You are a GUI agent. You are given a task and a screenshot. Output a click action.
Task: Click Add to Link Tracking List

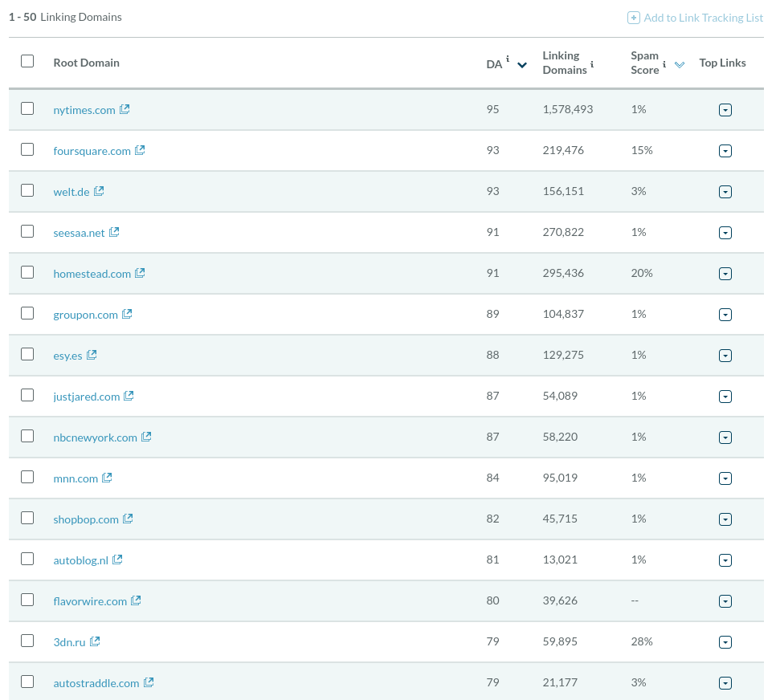[696, 18]
